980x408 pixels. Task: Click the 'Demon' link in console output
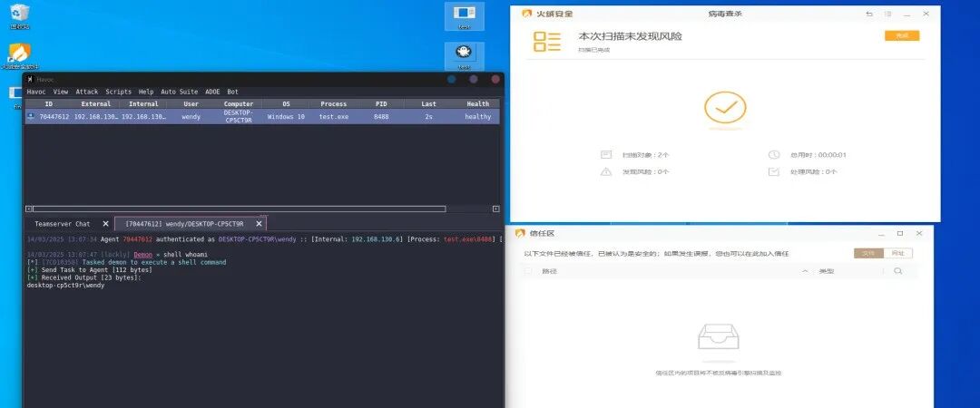[x=143, y=255]
